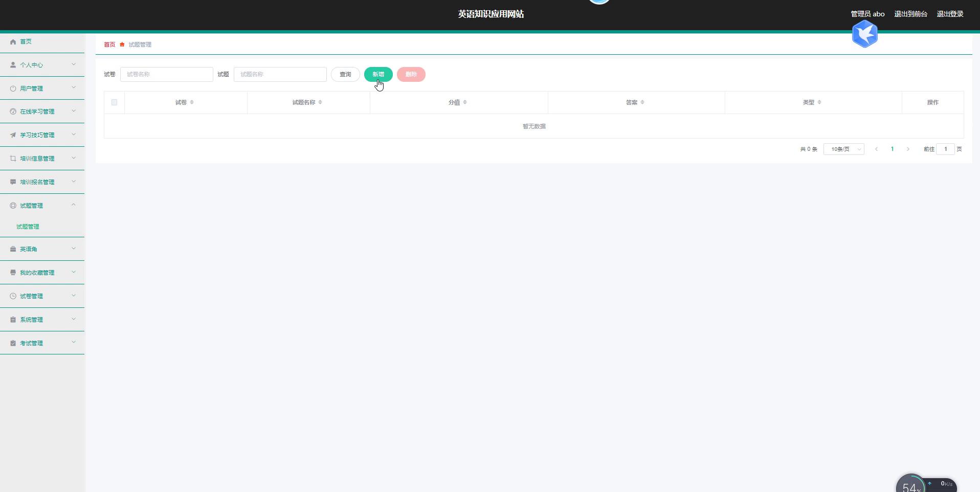Toggle the select-all checkbox in table header
980x492 pixels.
114,102
